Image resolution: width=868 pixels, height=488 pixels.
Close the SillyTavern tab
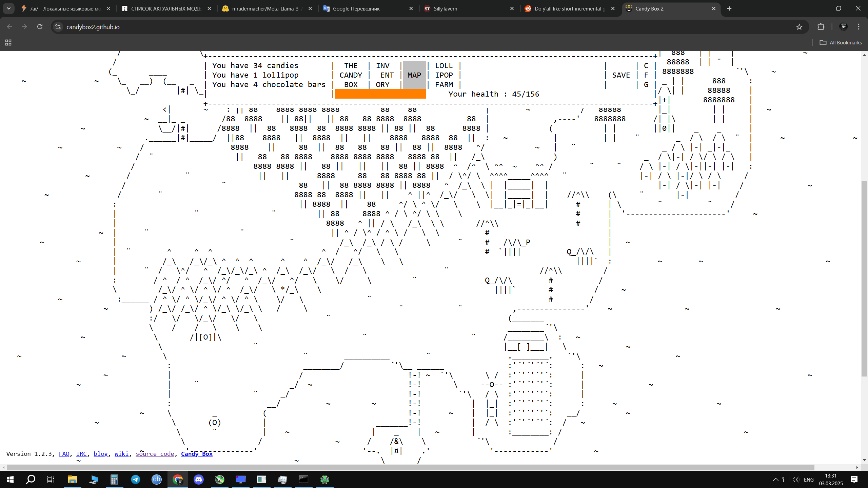click(x=512, y=8)
